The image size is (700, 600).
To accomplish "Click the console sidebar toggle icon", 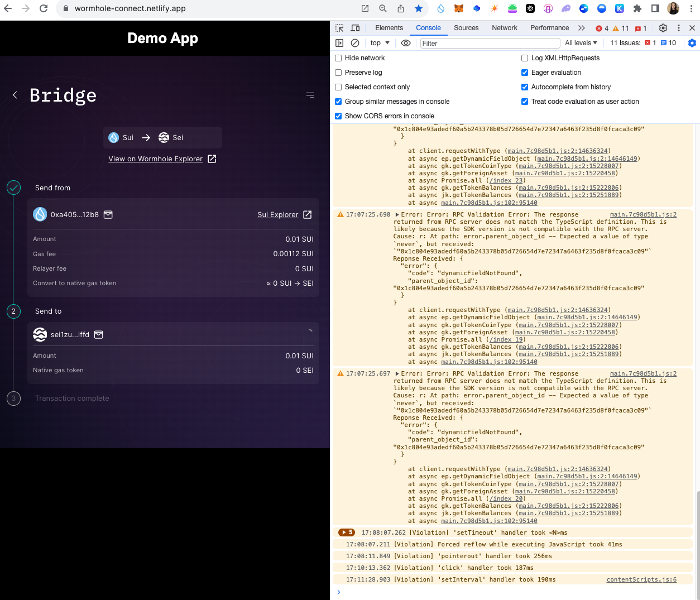I will coord(339,43).
